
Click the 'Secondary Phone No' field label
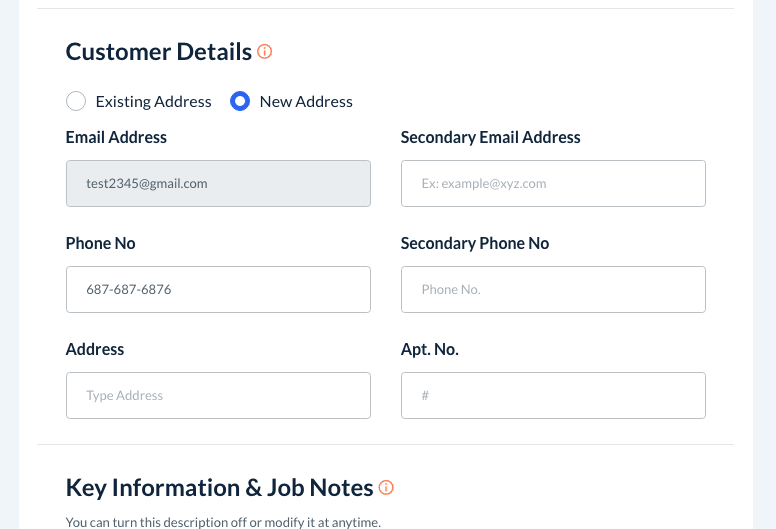(x=474, y=244)
